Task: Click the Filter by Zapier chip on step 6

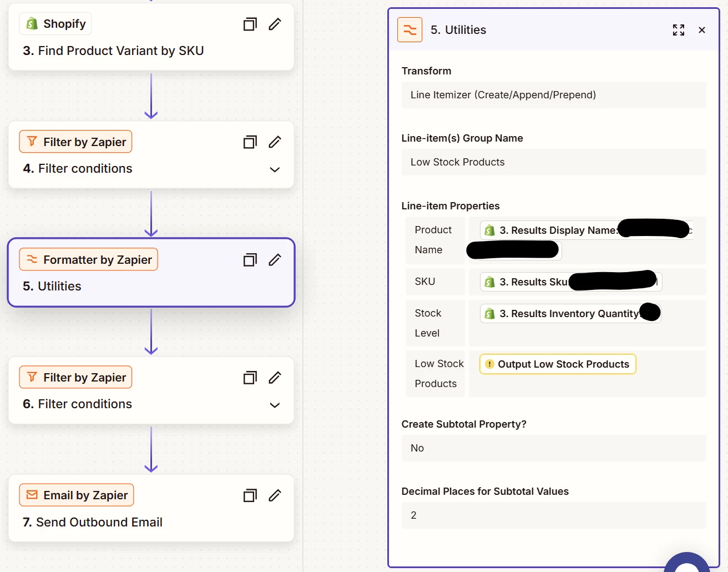Action: click(x=75, y=377)
